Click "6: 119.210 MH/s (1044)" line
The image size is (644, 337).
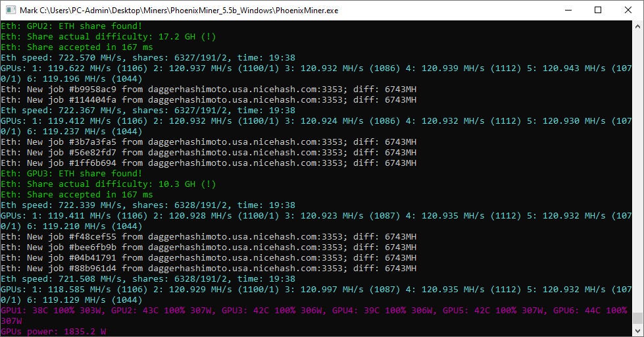tap(72, 226)
